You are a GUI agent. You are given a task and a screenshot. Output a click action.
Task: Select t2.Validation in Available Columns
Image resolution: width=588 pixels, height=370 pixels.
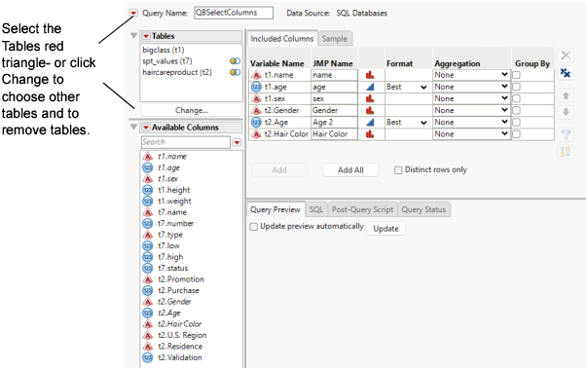coord(180,358)
